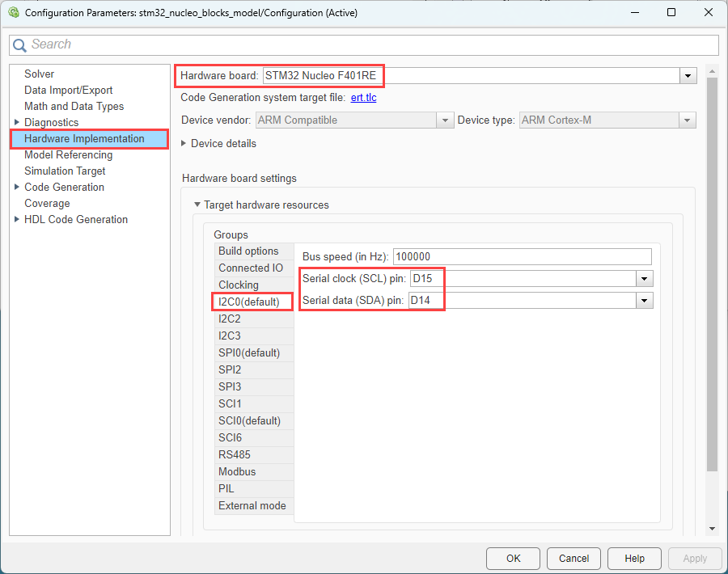
Task: Select Math and Data Types category
Action: (74, 106)
